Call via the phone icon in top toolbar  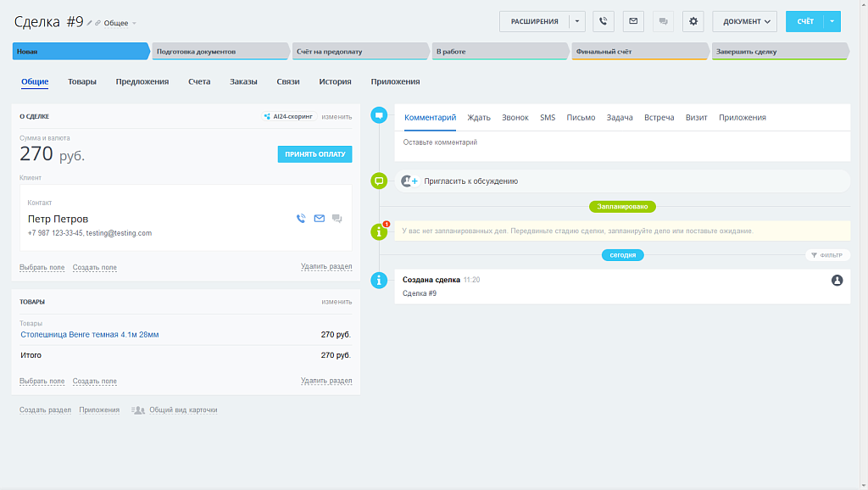[603, 20]
